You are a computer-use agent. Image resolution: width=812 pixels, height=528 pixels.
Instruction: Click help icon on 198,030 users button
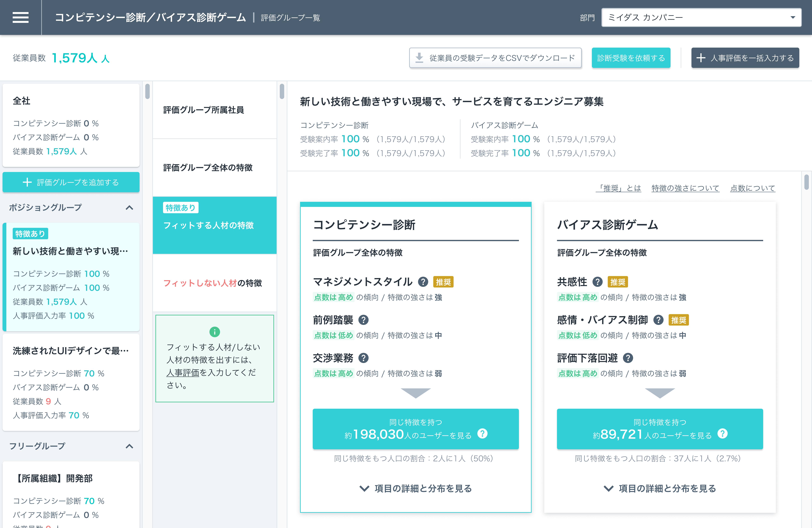coord(482,433)
